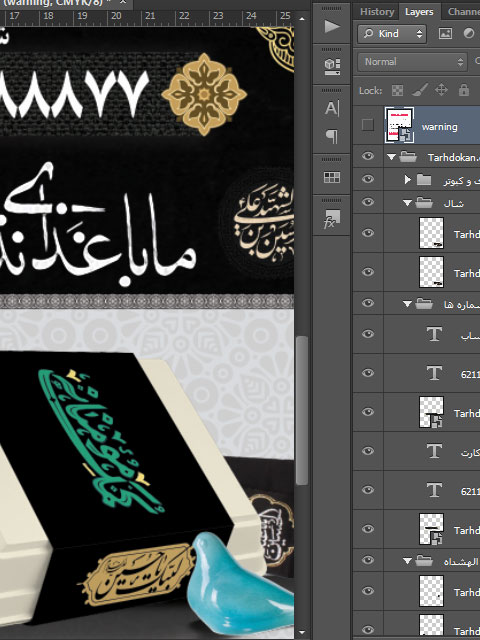Image resolution: width=480 pixels, height=640 pixels.
Task: Select the T icon of ساب text layer
Action: tap(434, 334)
